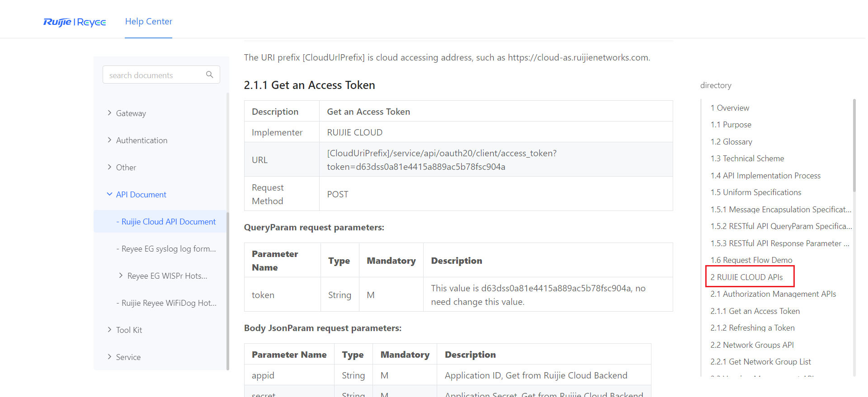Open Reyee EG WISPr Hots... entry
Viewport: 868px width, 397px height.
point(167,276)
